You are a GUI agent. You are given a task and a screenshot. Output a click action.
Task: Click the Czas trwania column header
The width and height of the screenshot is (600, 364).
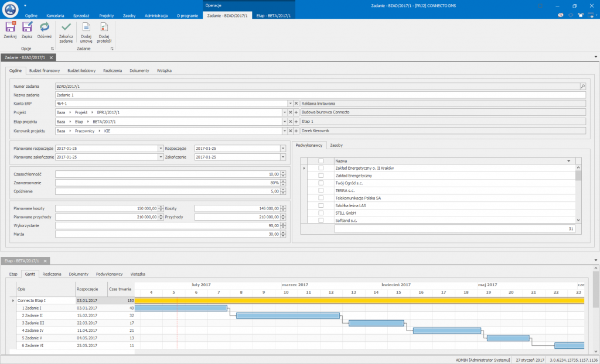(x=120, y=289)
